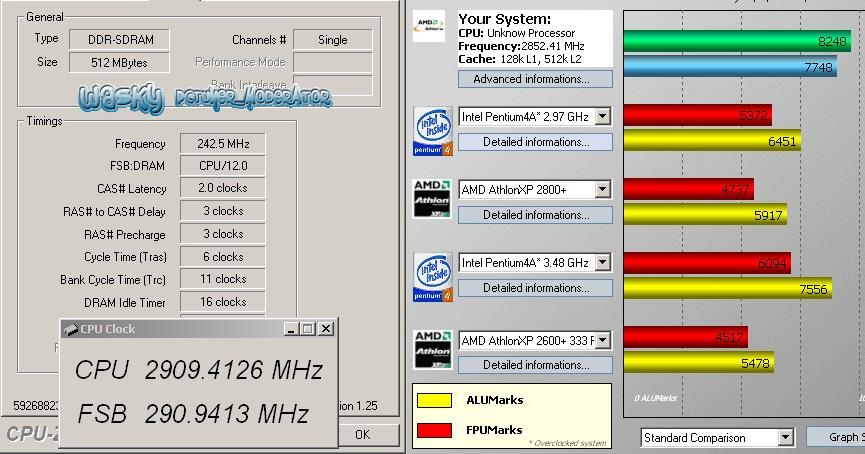Click the red 4517 FPUMarks bar
This screenshot has width=865, height=454.
[x=686, y=337]
